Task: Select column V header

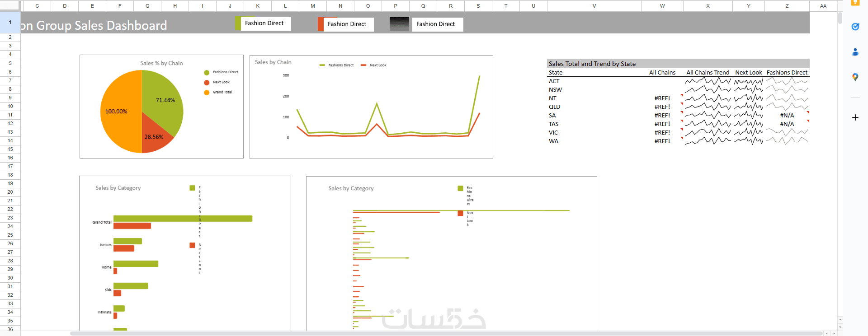Action: 594,6
